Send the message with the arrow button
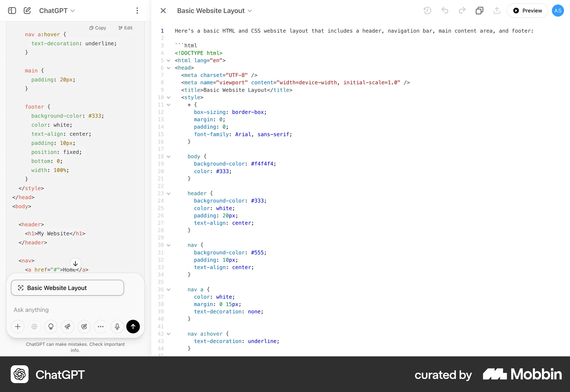570x392 pixels. click(x=133, y=327)
